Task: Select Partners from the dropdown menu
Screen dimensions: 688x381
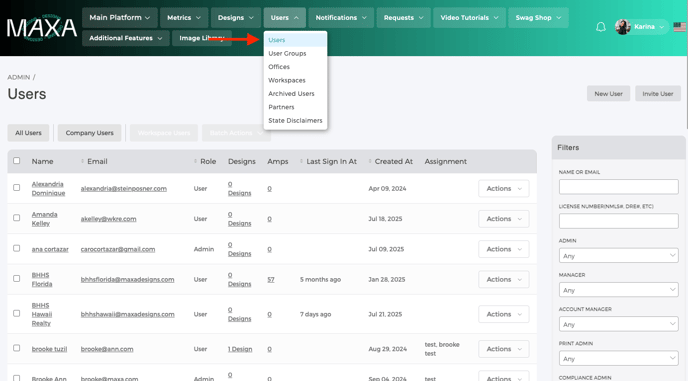Action: (x=295, y=107)
